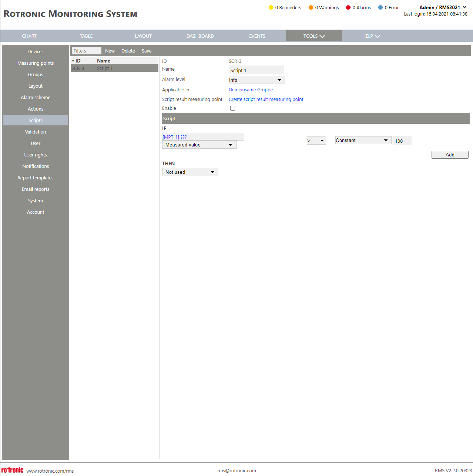The image size is (473, 476).
Task: Open Alarm scheme in the sidebar
Action: (36, 98)
